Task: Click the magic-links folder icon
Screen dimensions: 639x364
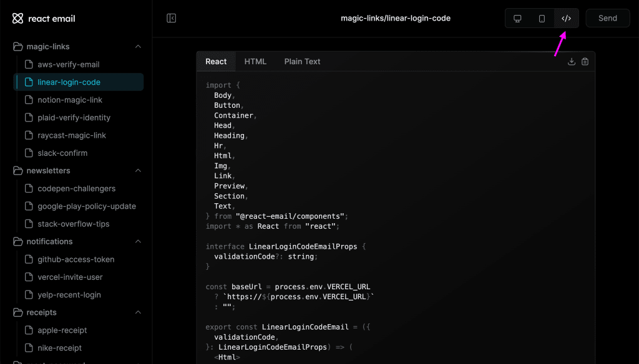Action: pyautogui.click(x=18, y=46)
